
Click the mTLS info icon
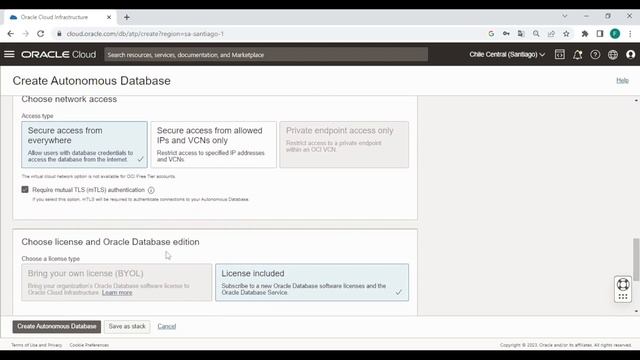pos(151,190)
